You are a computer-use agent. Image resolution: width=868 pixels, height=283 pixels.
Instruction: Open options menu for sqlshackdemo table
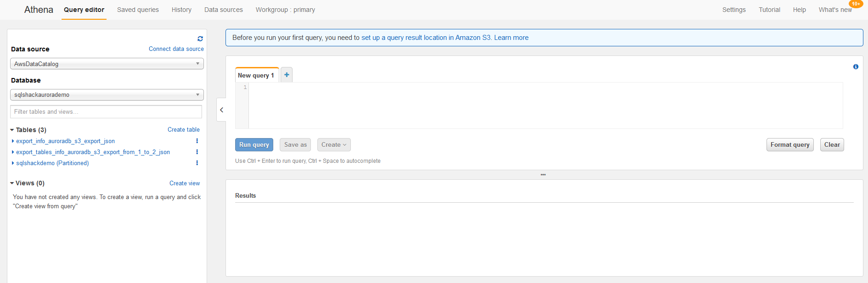197,163
